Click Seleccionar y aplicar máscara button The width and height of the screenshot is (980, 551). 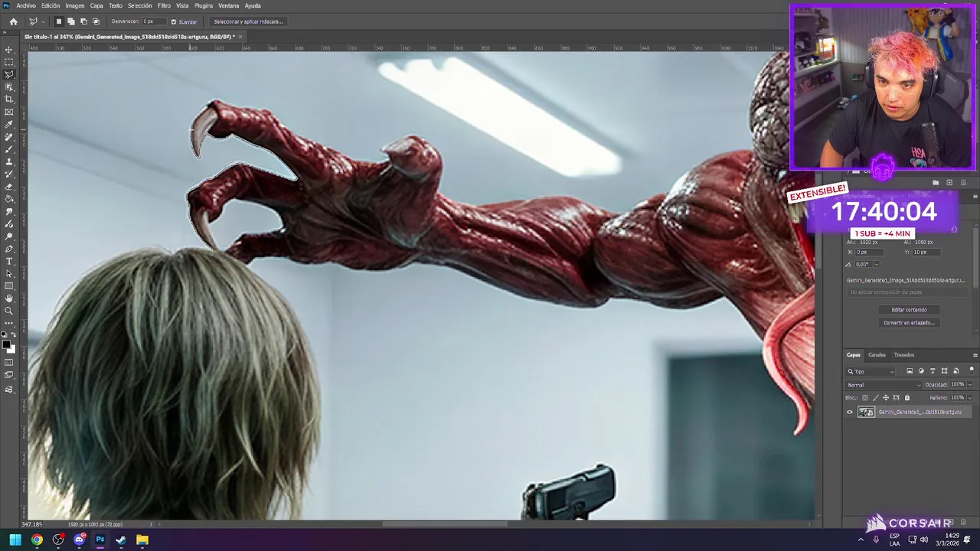click(248, 21)
